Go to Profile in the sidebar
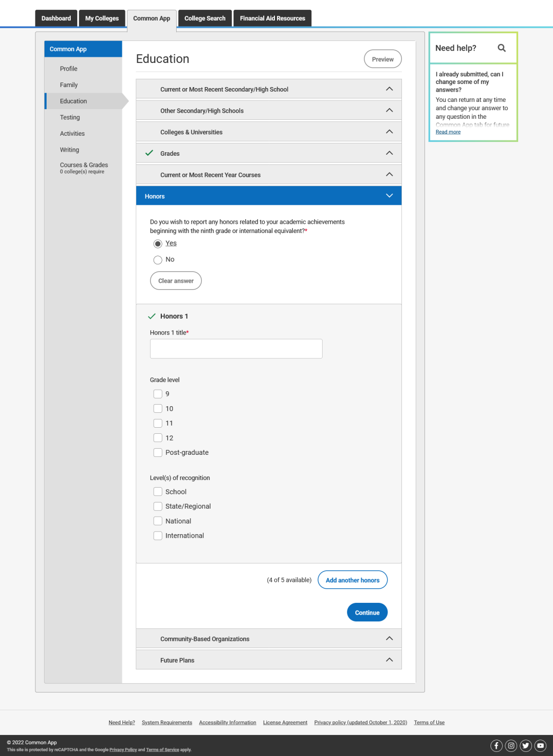The image size is (553, 756). (x=69, y=69)
